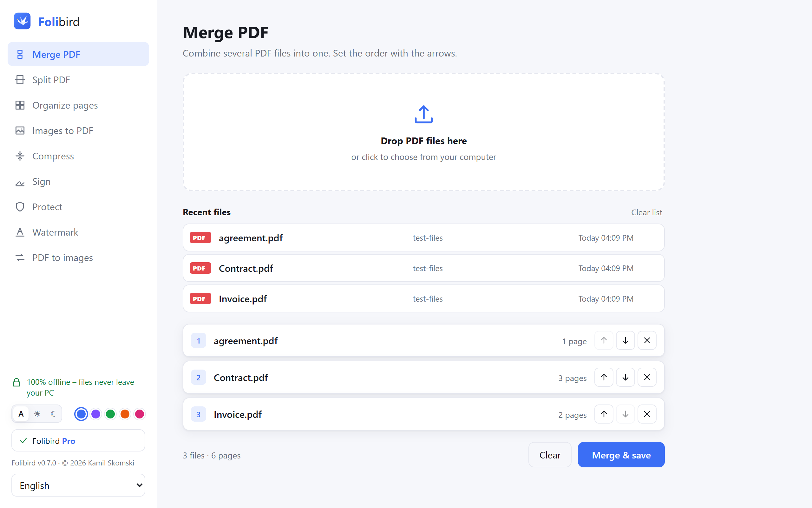Move agreement.pdf down with its arrow
Screen dimensions: 812x508
point(625,340)
